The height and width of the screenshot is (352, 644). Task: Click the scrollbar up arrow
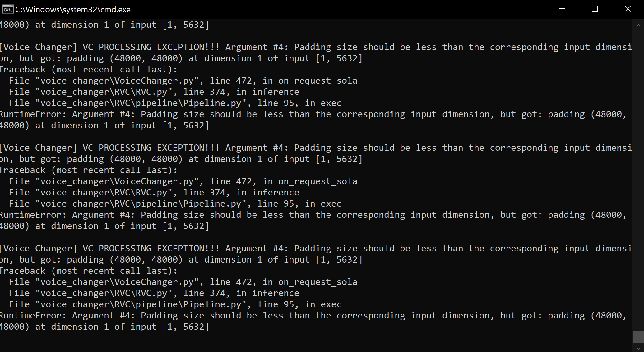638,25
